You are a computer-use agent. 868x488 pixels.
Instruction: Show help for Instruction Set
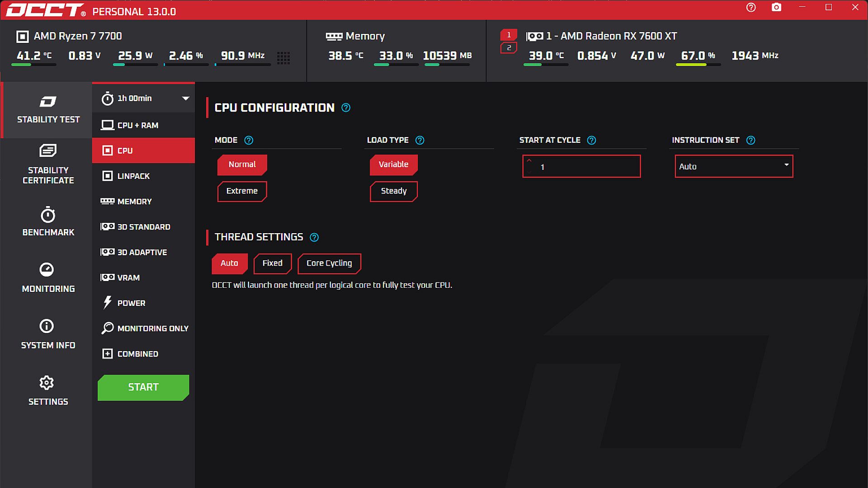(x=750, y=141)
